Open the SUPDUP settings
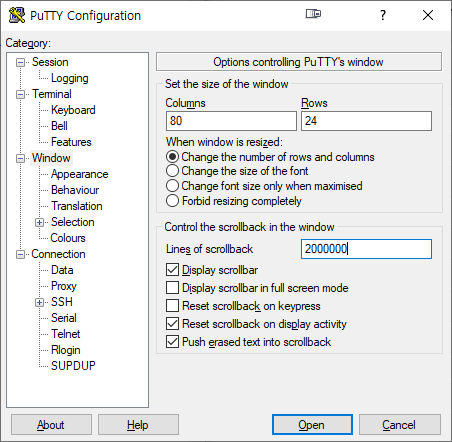Viewport: 452px width, 442px height. click(x=73, y=366)
